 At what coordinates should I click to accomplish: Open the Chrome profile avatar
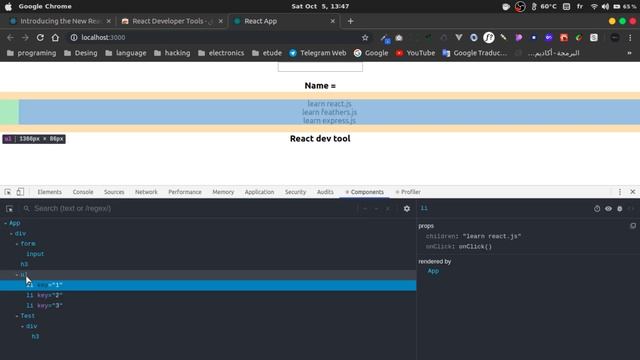click(615, 38)
